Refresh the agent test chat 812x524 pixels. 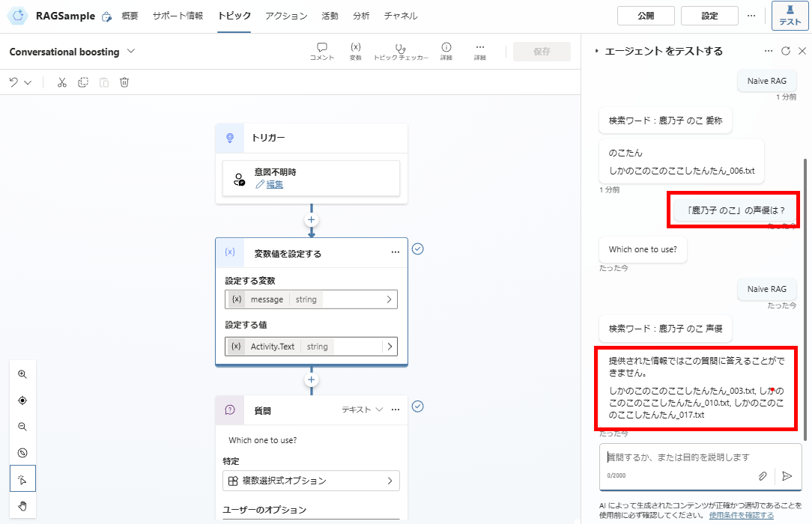pos(785,51)
